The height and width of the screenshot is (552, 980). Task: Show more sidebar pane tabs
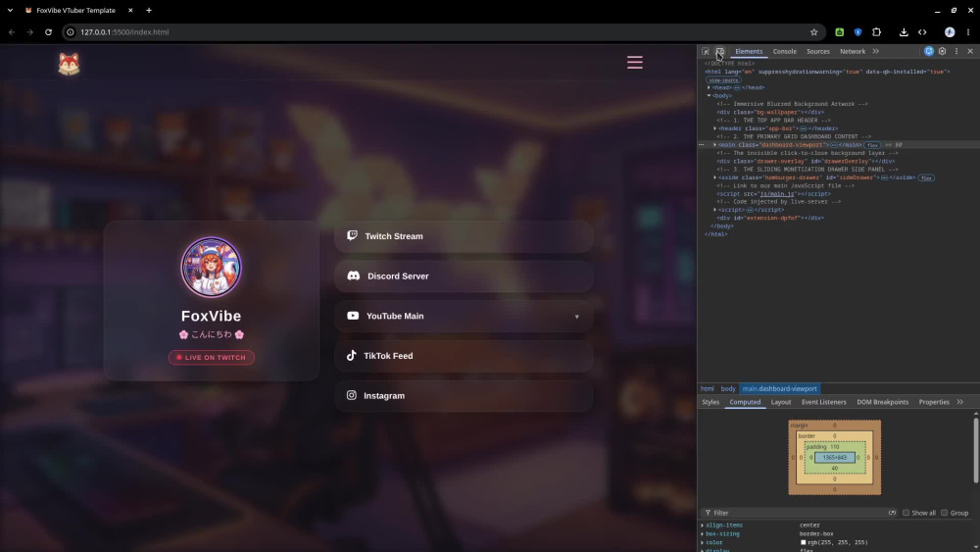pyautogui.click(x=960, y=402)
